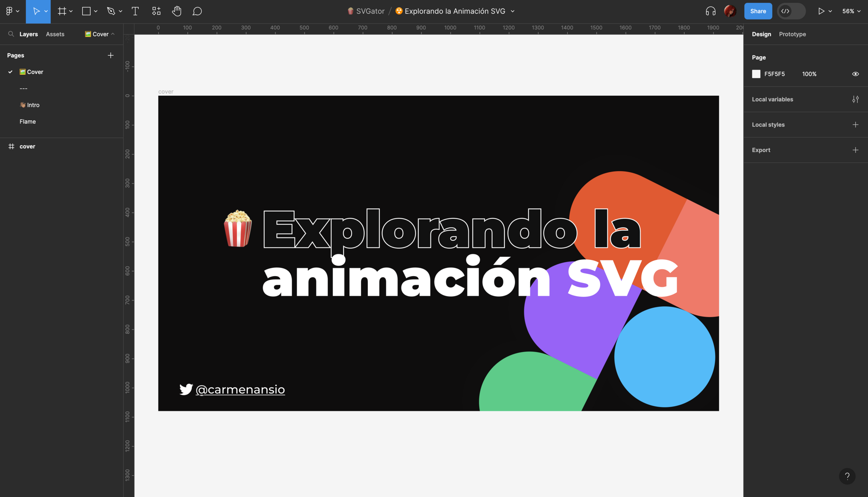Select the Hand tool
Image resolution: width=868 pixels, height=497 pixels.
click(x=176, y=11)
